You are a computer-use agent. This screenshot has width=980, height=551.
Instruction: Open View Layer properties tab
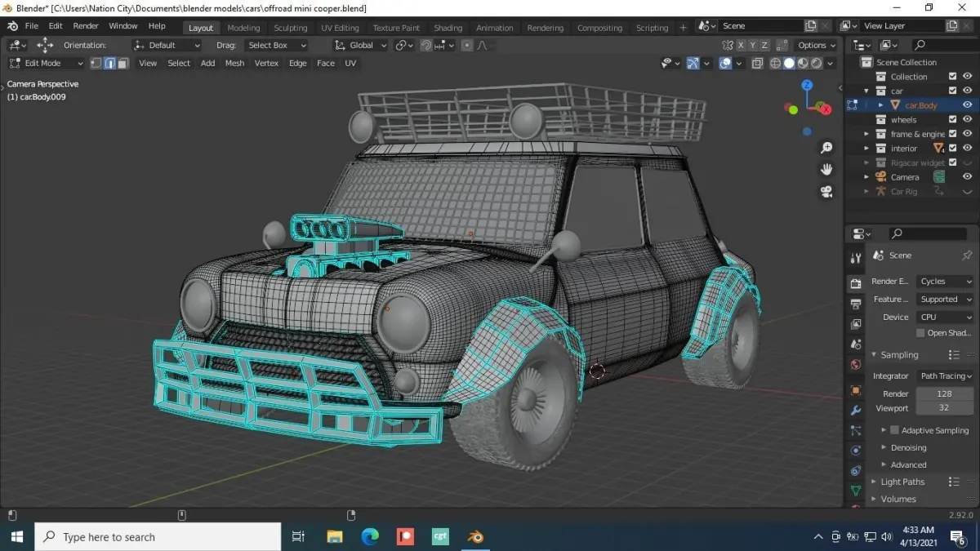[x=855, y=324]
